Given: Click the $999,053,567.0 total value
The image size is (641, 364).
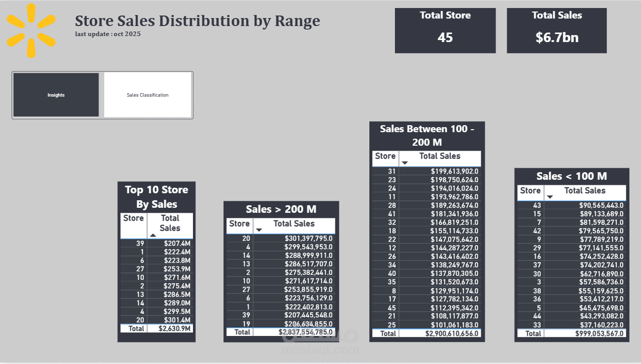Looking at the screenshot, I should coord(600,333).
